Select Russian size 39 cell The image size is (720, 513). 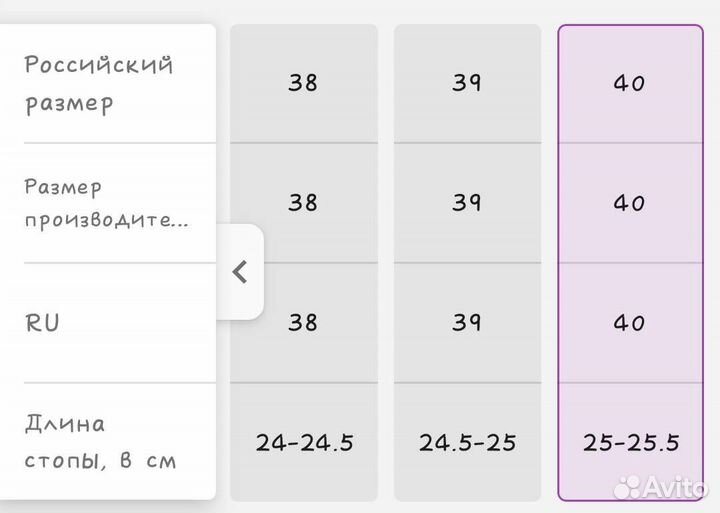click(466, 83)
